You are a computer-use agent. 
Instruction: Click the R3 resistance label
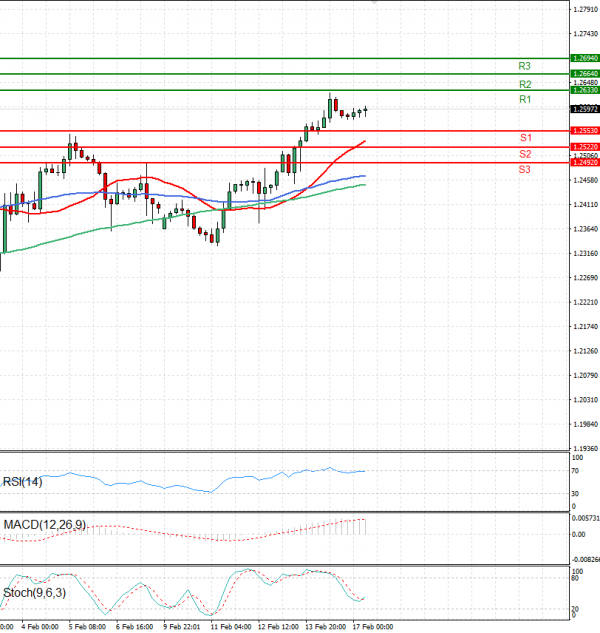pos(524,66)
